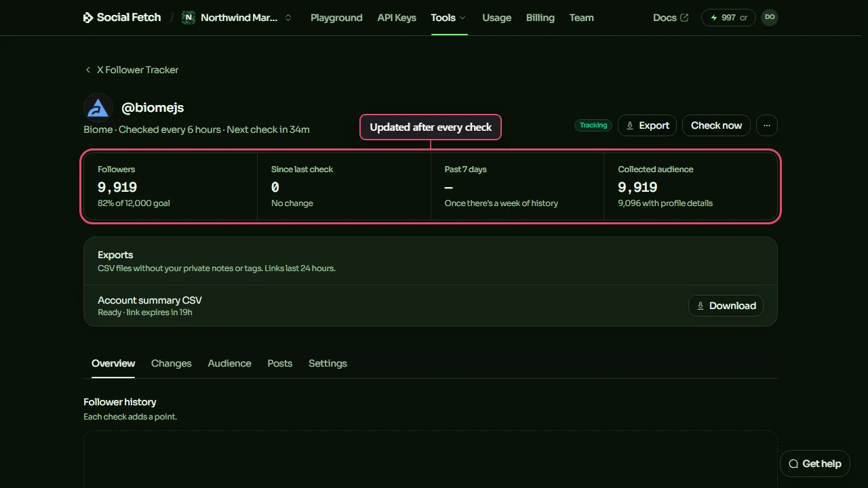Open the Get help chat button
Image resolution: width=868 pixels, height=488 pixels.
click(815, 464)
